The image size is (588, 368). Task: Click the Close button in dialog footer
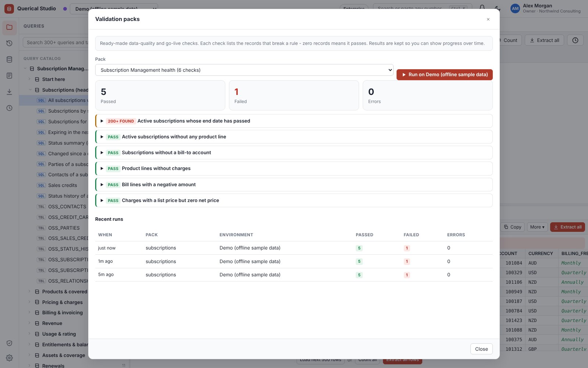coord(481,349)
